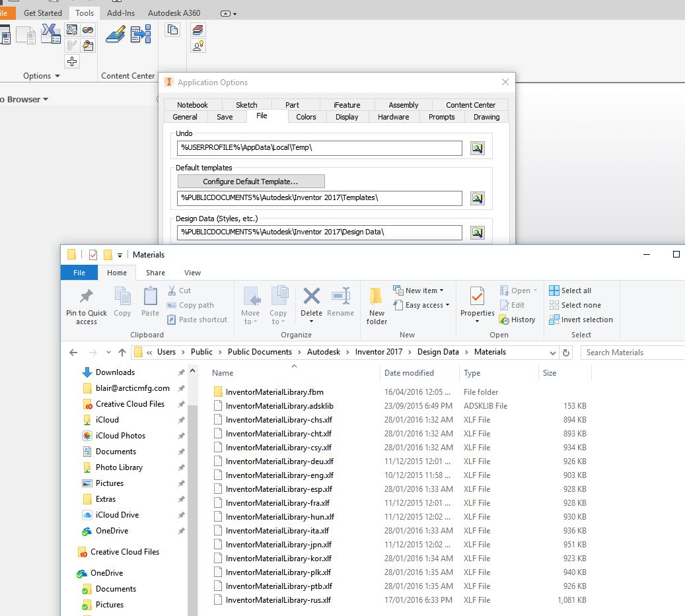This screenshot has height=616, width=685.
Task: Select InventorMaterialLibrary.adsklib file
Action: [x=279, y=406]
